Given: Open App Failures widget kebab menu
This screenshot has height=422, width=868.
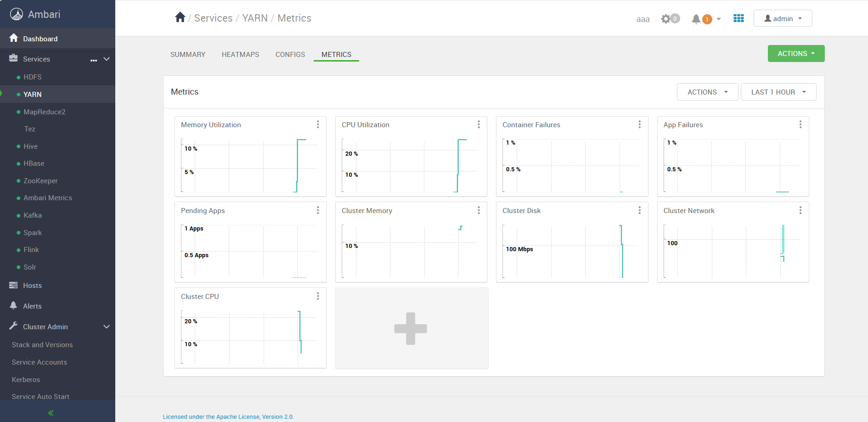Looking at the screenshot, I should tap(800, 124).
